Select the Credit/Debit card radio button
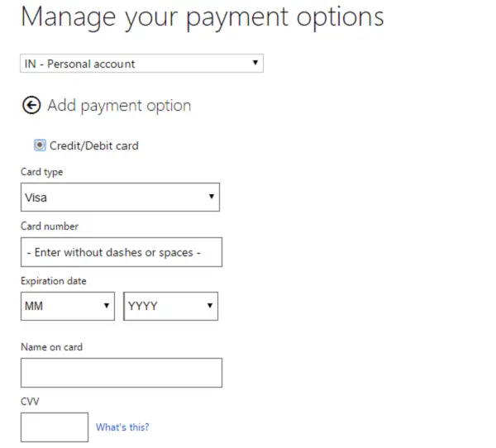Image resolution: width=496 pixels, height=448 pixels. coord(40,145)
